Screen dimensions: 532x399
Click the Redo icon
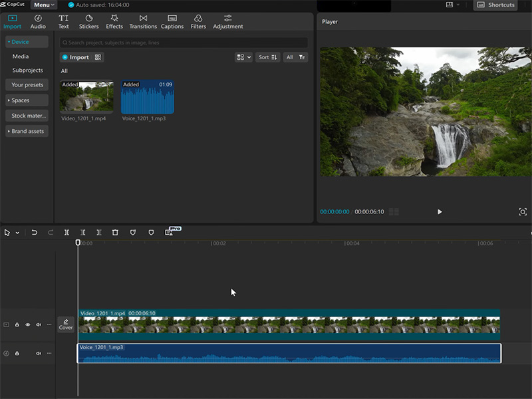pos(51,232)
